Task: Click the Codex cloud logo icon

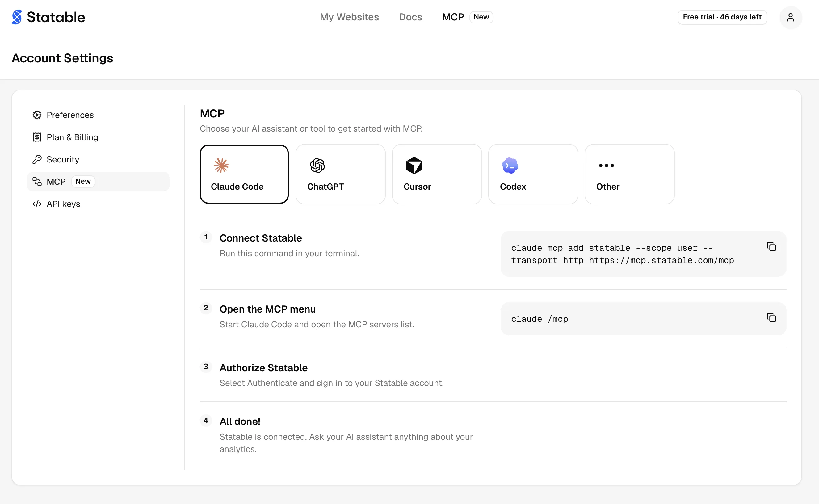Action: coord(510,166)
